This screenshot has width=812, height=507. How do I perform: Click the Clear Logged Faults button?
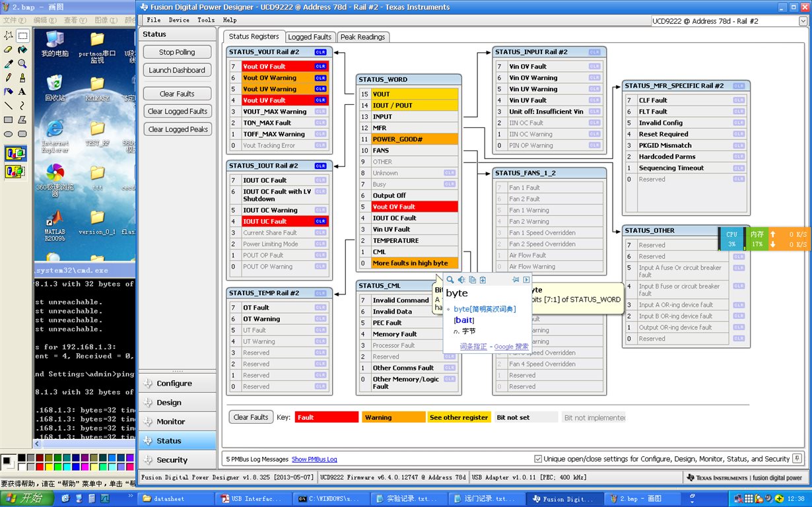(177, 112)
